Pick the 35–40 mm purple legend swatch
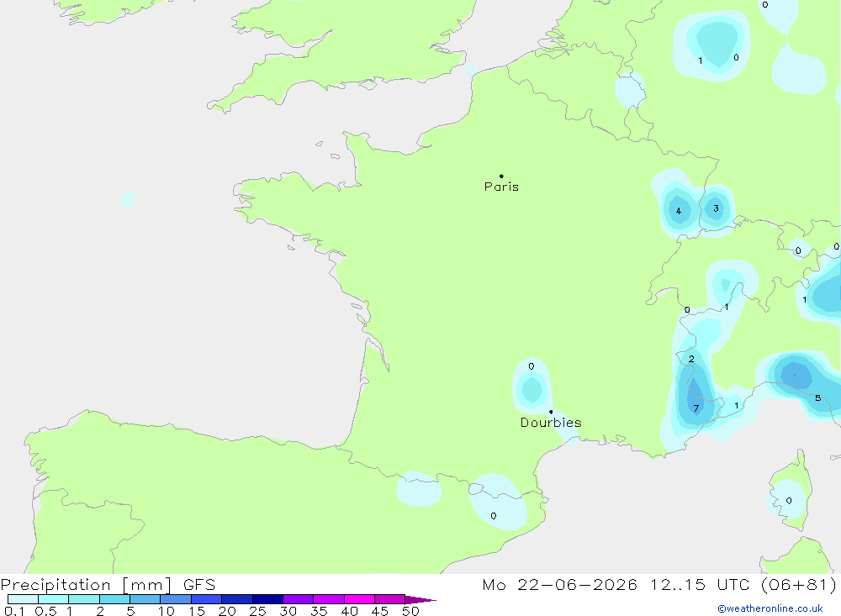The image size is (841, 616). [x=328, y=599]
